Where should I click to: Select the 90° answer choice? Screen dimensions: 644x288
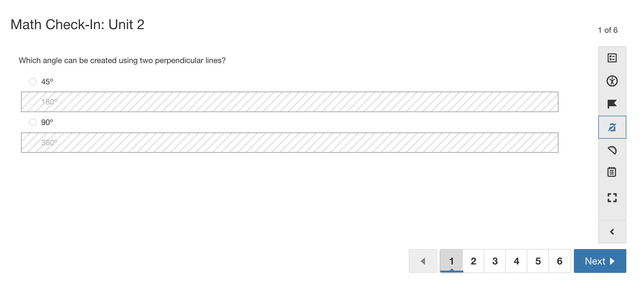(33, 122)
